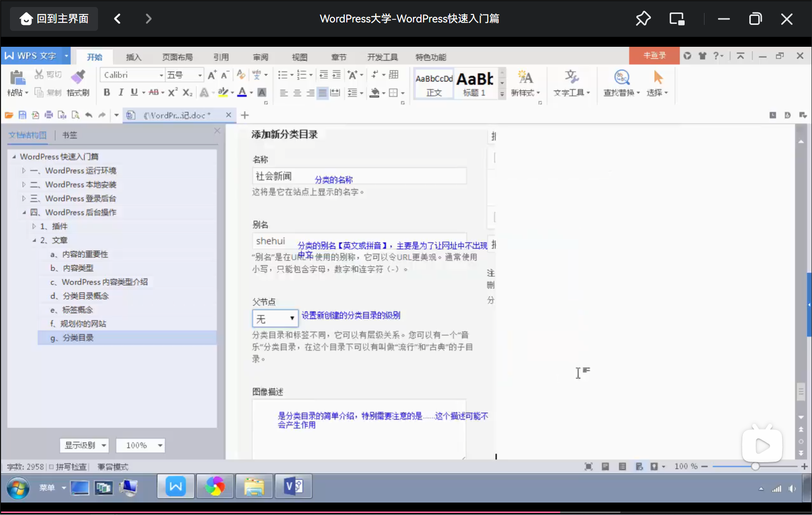
Task: Open the 引用 ribbon tab
Action: 221,57
